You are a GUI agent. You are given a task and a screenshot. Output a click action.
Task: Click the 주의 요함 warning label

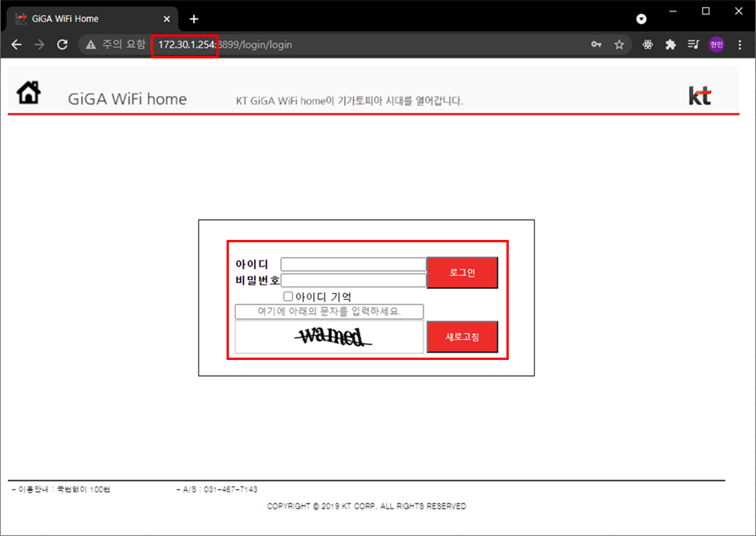tap(124, 45)
